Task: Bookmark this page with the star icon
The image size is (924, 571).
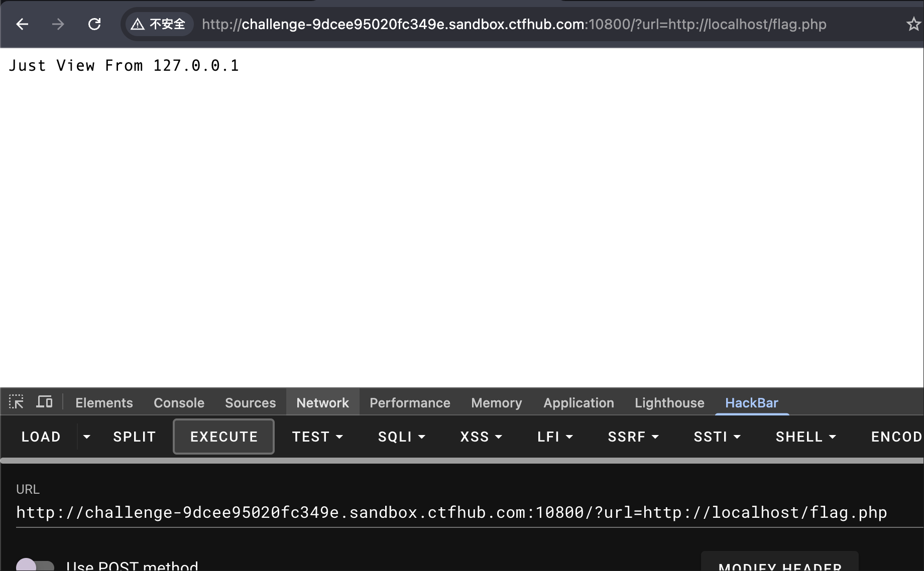Action: point(913,24)
